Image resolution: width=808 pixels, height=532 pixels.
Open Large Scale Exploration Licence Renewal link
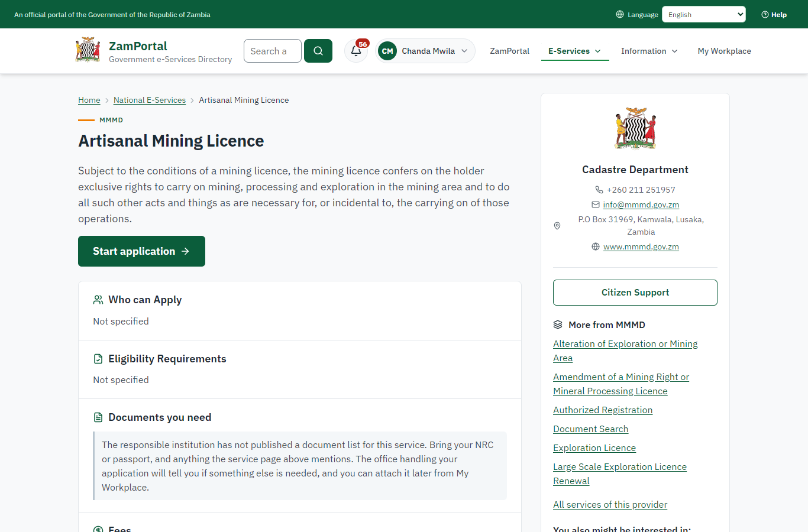pyautogui.click(x=620, y=473)
